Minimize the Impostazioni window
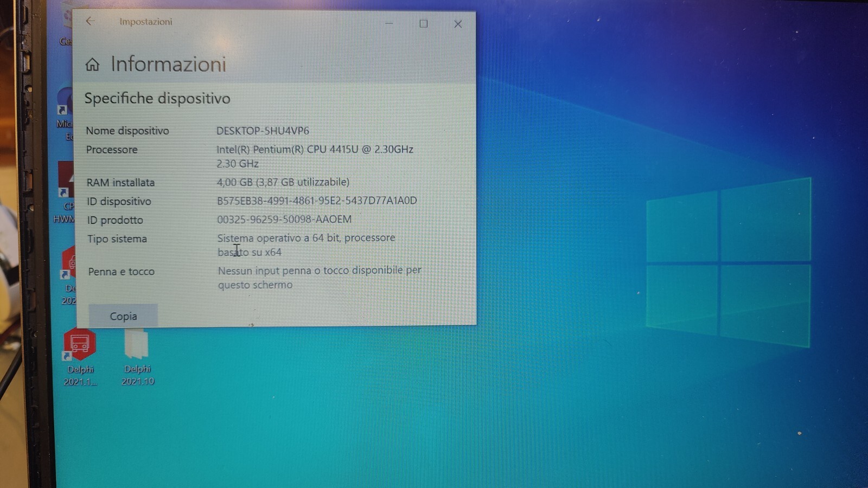 (x=389, y=23)
